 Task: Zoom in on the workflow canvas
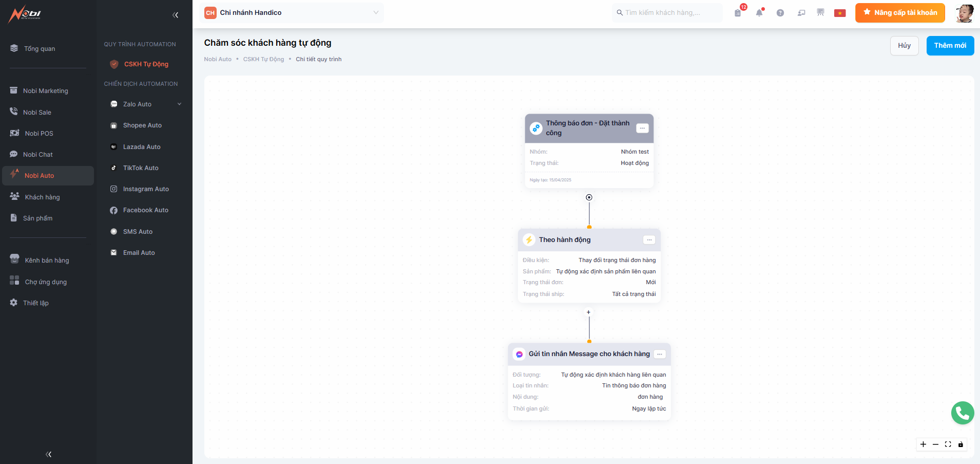point(923,444)
